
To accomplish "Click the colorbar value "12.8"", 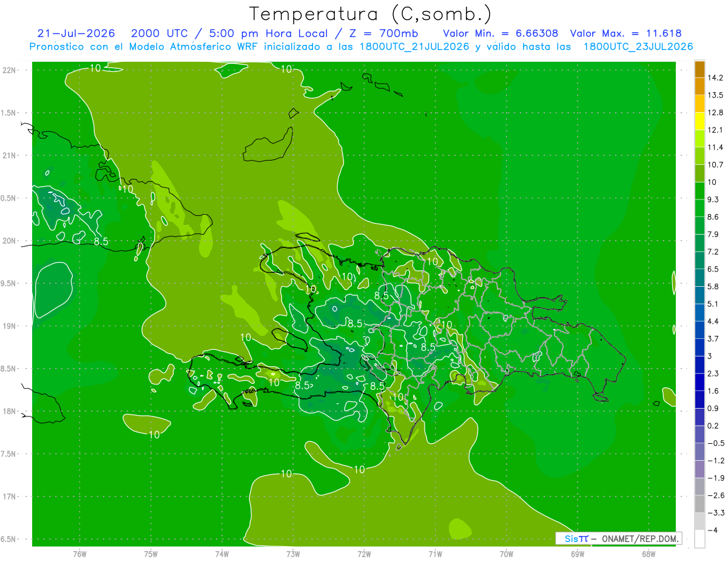I will pos(716,113).
